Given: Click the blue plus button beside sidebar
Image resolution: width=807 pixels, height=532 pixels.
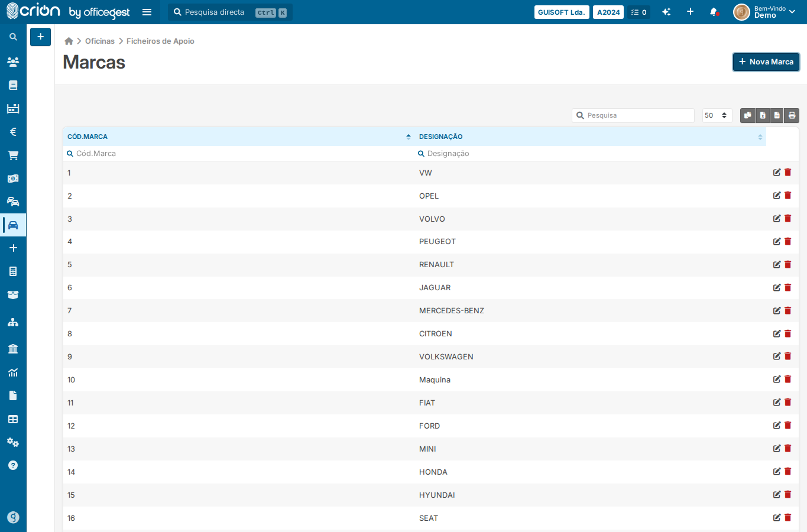Looking at the screenshot, I should [x=40, y=37].
